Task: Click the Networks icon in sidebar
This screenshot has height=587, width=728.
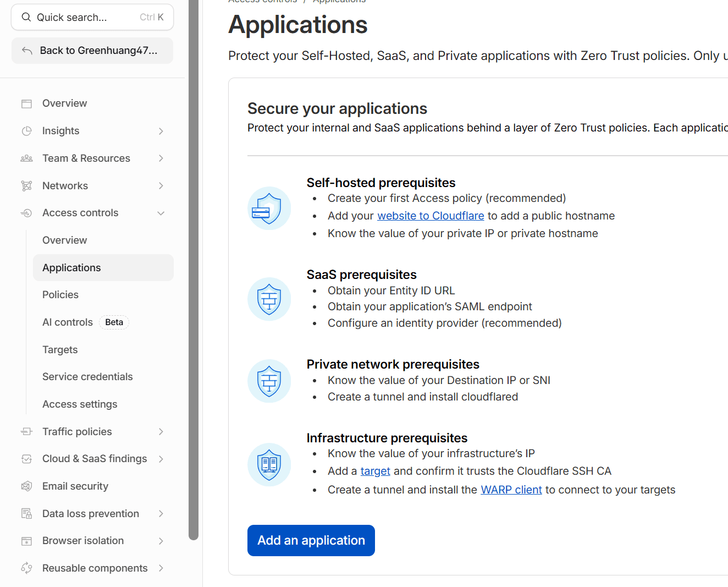Action: 26,186
